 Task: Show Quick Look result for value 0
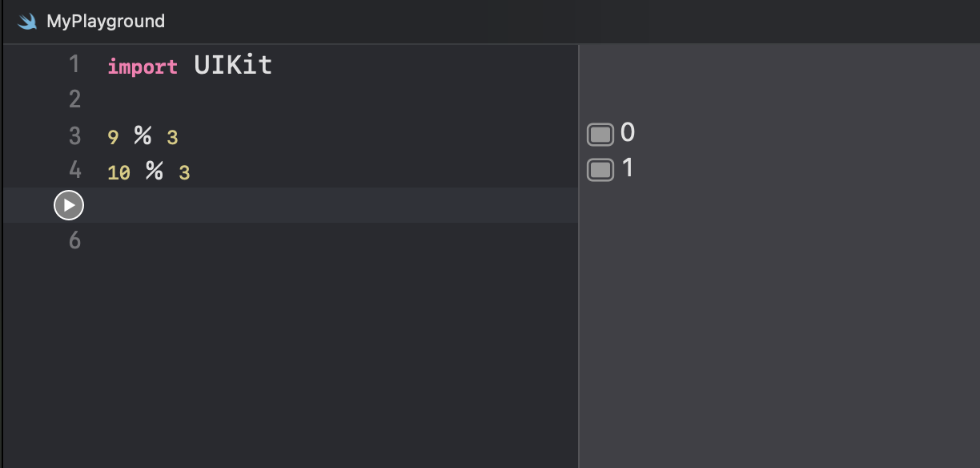point(600,134)
